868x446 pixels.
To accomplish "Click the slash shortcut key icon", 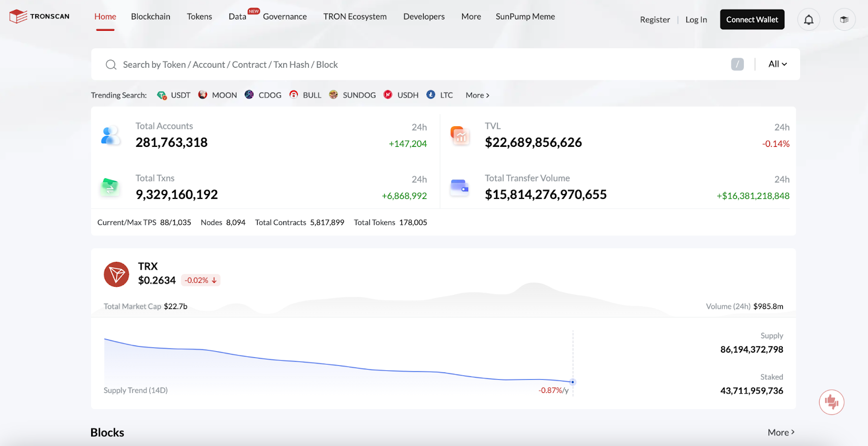I will pyautogui.click(x=737, y=64).
